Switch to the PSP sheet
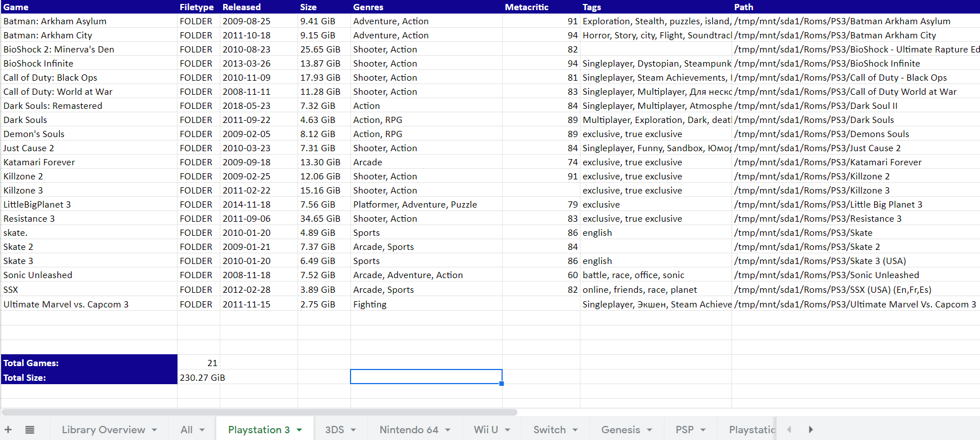Viewport: 980px width, 440px height. (x=685, y=430)
